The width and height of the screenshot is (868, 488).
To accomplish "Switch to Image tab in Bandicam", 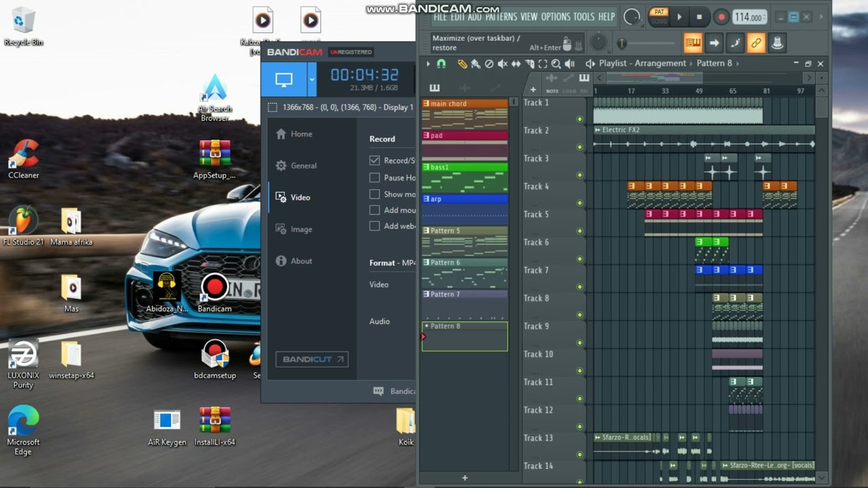I will click(x=294, y=229).
